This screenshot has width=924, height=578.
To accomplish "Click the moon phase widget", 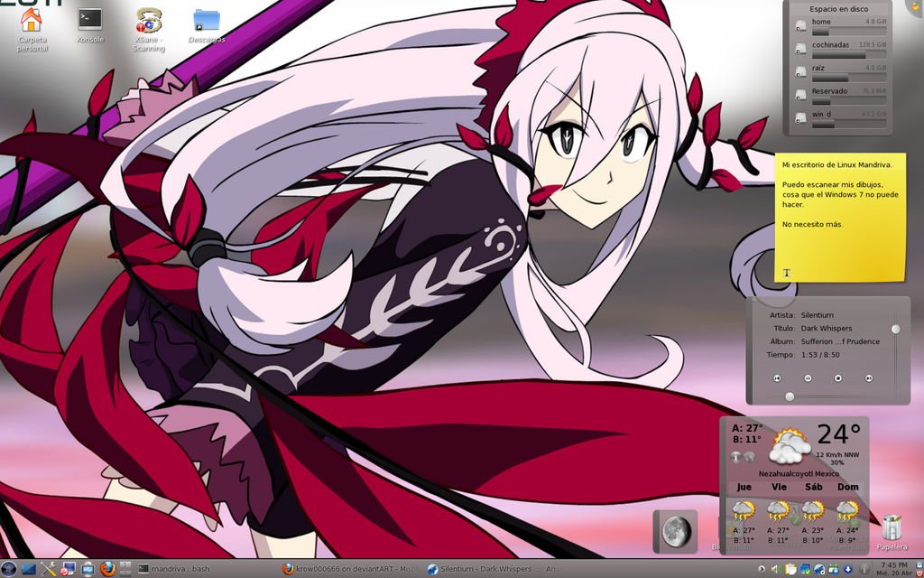I will coord(676,531).
